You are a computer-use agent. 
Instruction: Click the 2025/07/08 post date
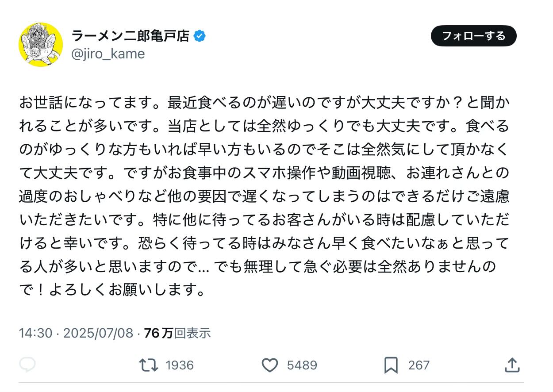98,333
